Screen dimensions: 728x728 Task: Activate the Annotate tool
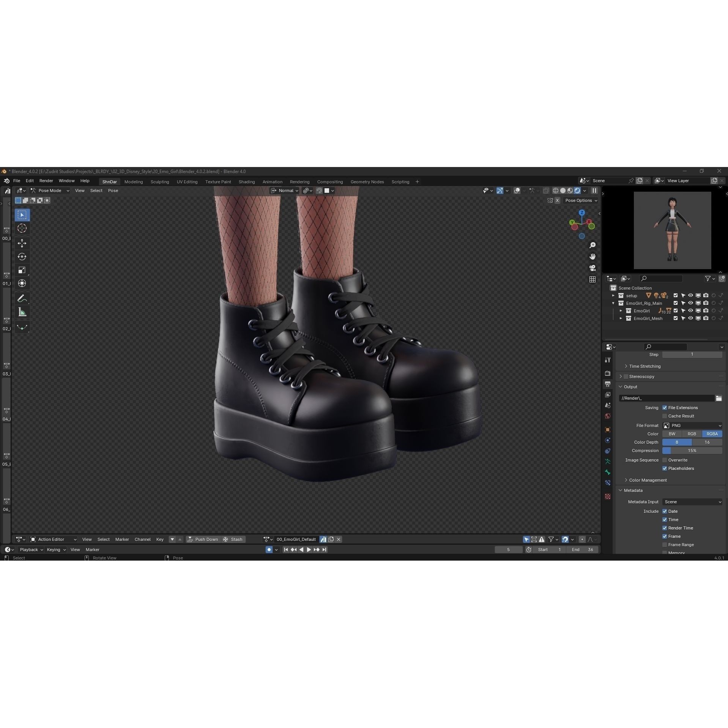click(x=22, y=298)
